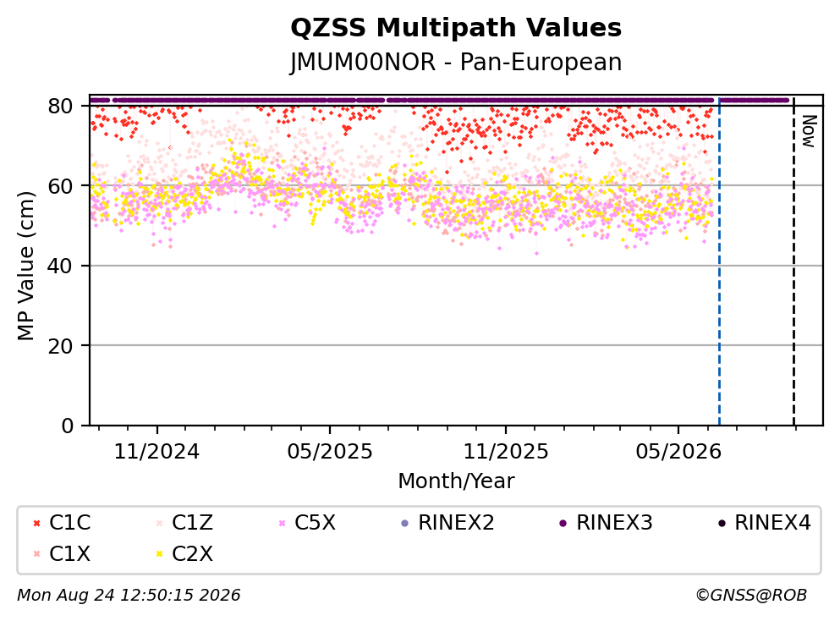Click the C1Z pale pink legend marker
Viewport: 840px width, 621px height.
[x=160, y=523]
